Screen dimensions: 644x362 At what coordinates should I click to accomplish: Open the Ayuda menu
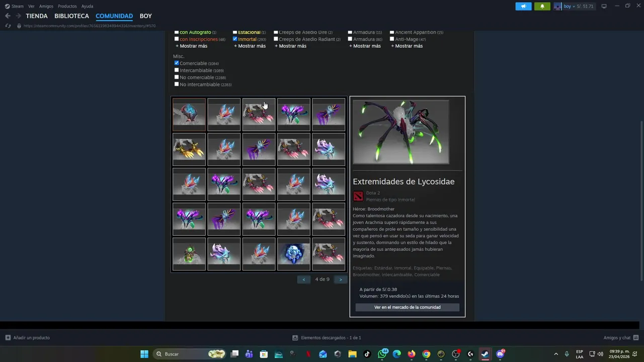coord(87,6)
